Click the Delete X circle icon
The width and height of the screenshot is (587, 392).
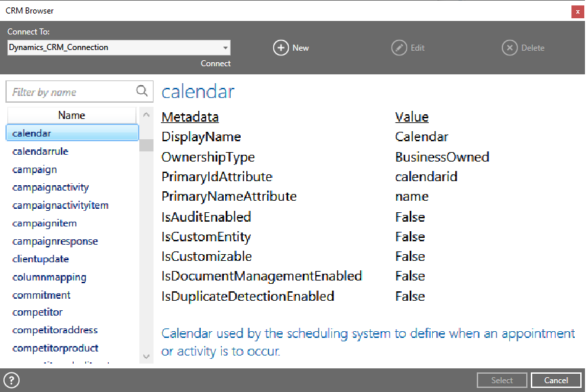509,48
